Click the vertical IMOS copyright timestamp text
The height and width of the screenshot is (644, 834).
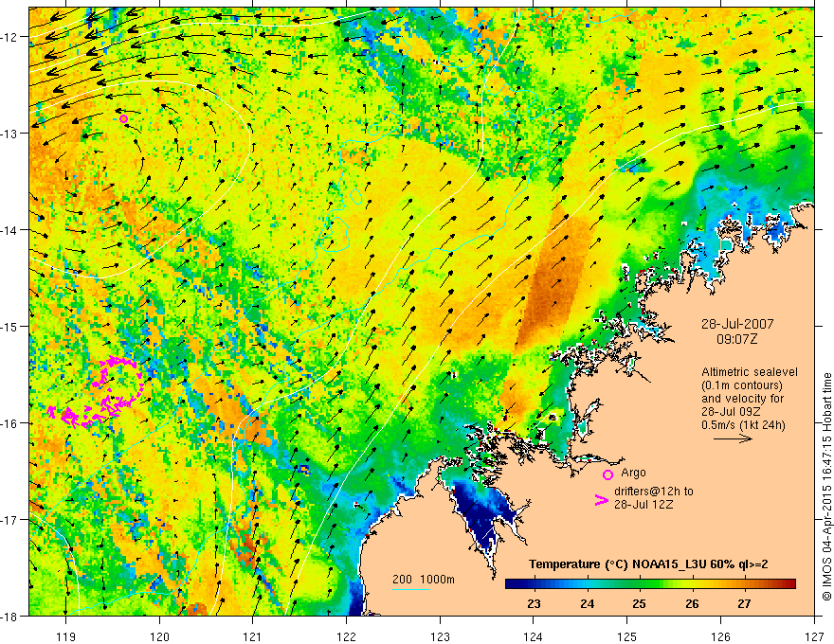[x=826, y=487]
